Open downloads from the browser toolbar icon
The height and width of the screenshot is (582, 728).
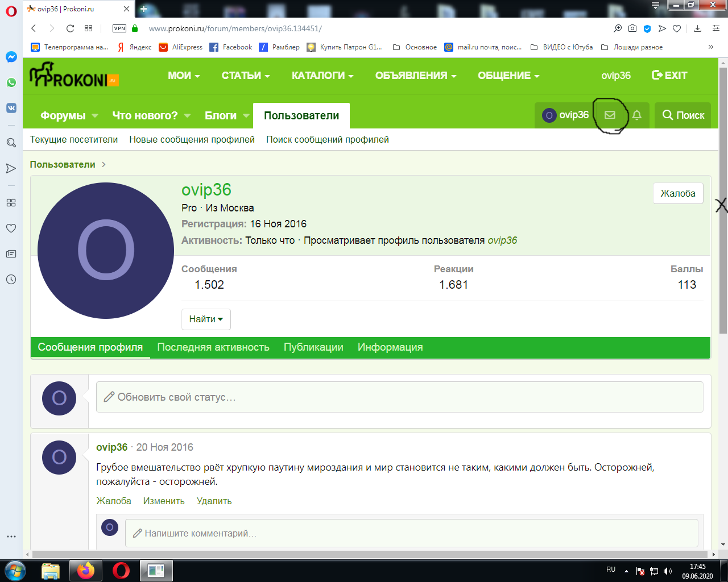(697, 28)
